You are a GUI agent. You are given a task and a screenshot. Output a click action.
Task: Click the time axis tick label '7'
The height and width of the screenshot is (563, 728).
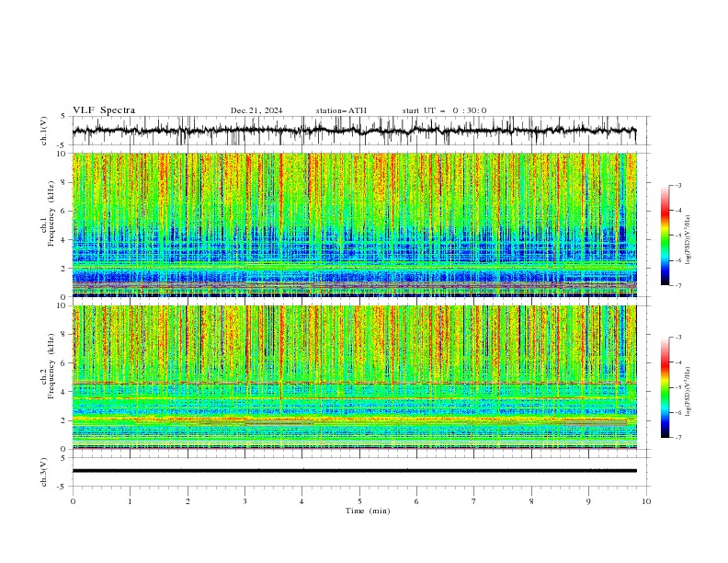474,501
